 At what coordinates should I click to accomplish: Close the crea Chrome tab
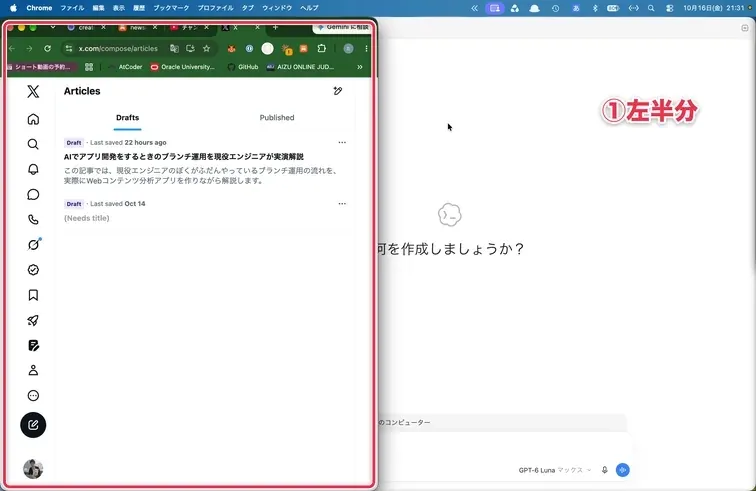coord(103,27)
